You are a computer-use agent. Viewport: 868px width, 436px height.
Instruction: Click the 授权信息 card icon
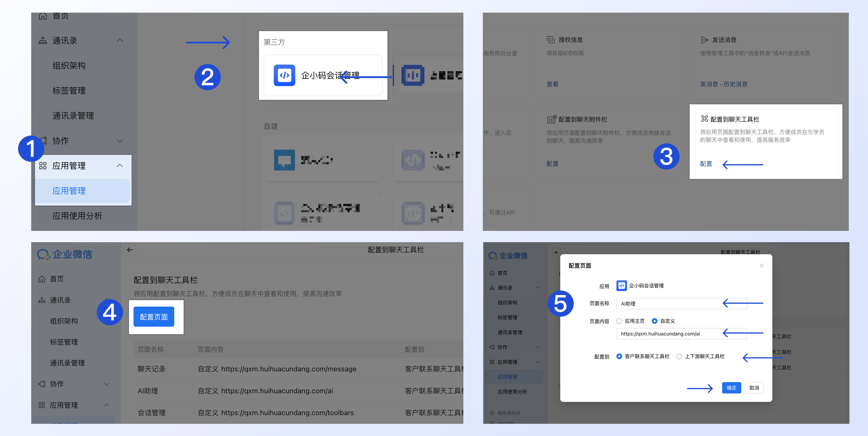pyautogui.click(x=551, y=40)
